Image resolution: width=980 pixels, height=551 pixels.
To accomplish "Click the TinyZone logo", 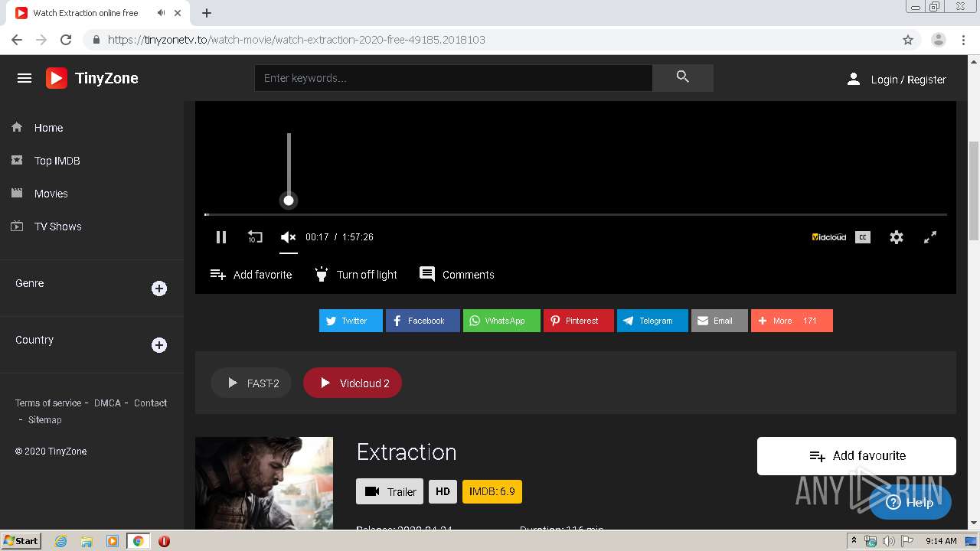I will click(92, 78).
